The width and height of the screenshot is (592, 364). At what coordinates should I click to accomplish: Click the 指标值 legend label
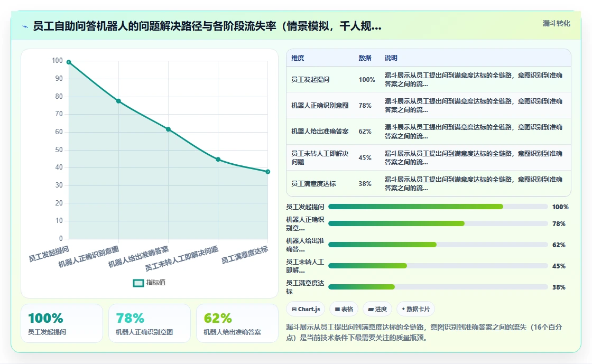[156, 283]
